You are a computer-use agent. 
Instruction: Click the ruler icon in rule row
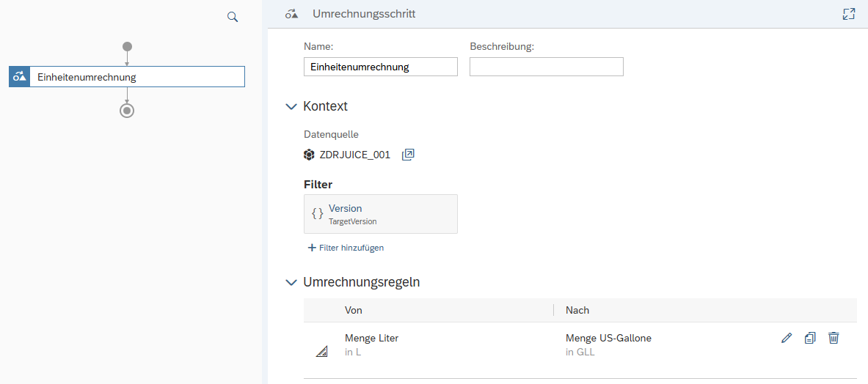point(321,352)
